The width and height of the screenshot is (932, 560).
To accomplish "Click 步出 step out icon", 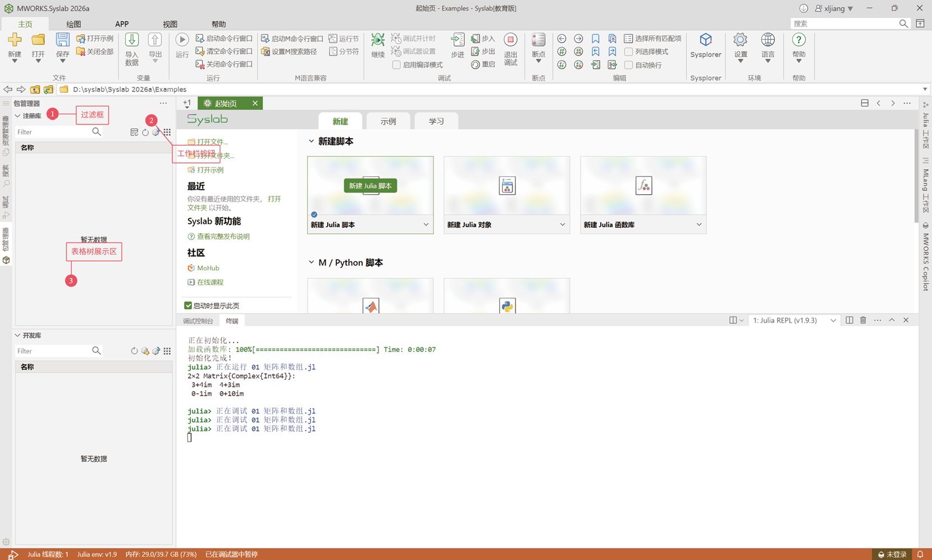I will coord(476,52).
